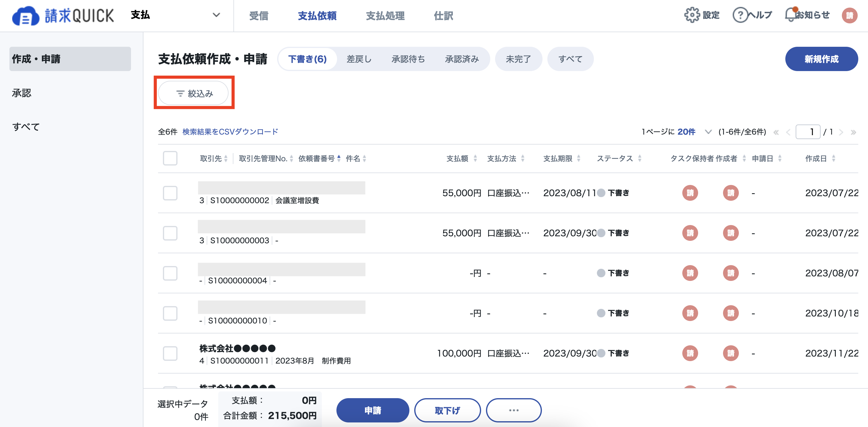
Task: Check the S10000000011 制作費用 row checkbox
Action: click(170, 353)
